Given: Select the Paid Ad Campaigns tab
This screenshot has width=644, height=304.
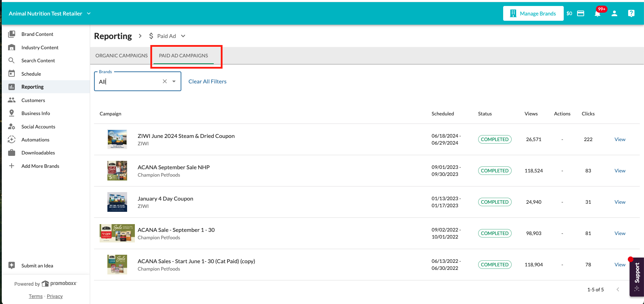Looking at the screenshot, I should pyautogui.click(x=183, y=56).
